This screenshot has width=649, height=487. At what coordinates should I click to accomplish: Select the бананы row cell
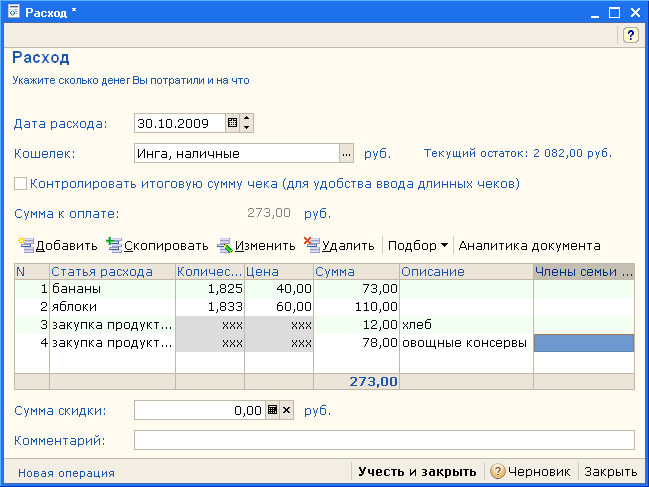pyautogui.click(x=112, y=288)
